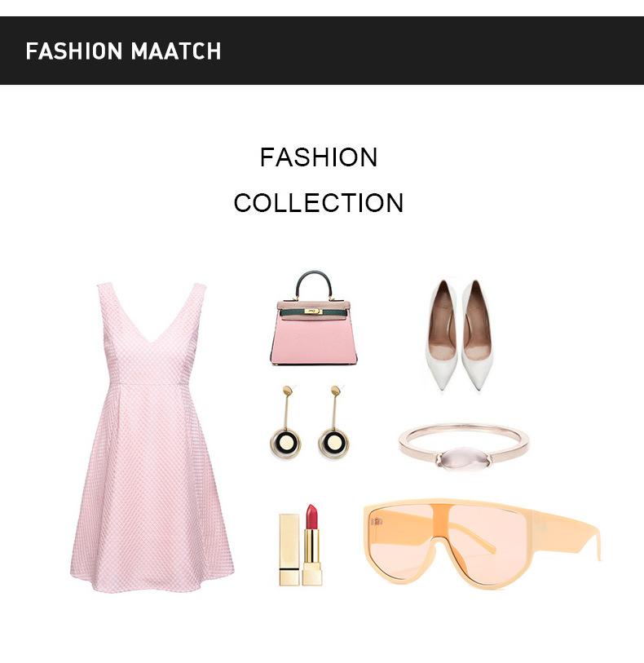Click the sunglasses temple arm
Viewport: 644px width, 663px height.
[x=567, y=535]
